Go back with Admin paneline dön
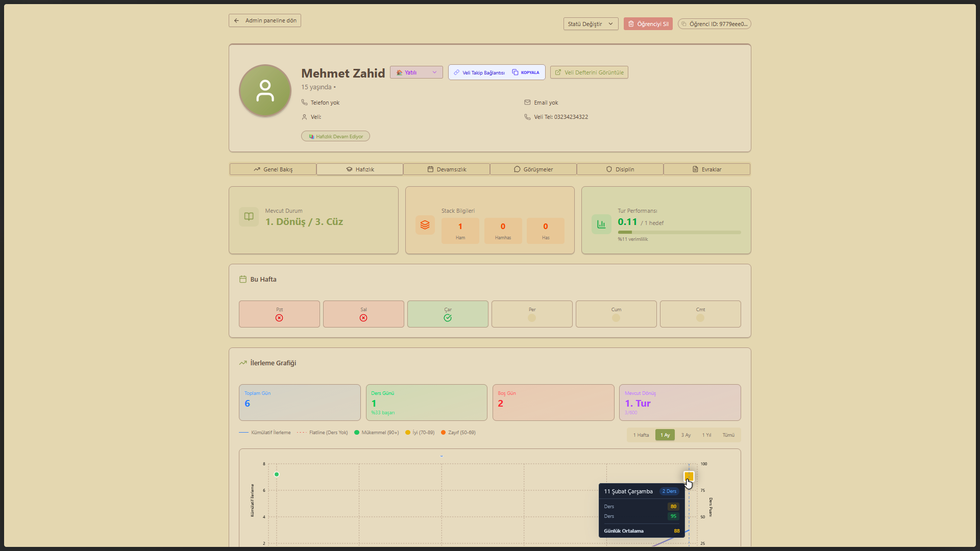 [265, 20]
